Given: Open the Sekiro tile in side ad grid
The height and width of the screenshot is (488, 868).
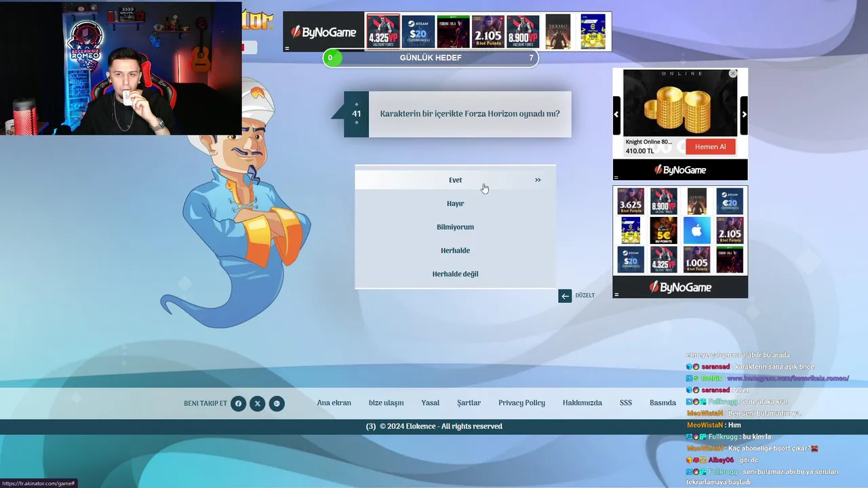Looking at the screenshot, I should (696, 201).
